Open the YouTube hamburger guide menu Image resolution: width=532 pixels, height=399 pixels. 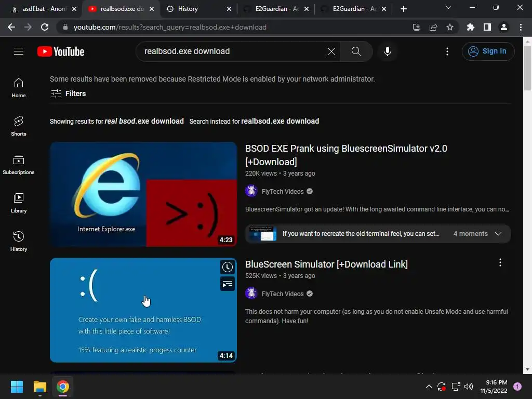click(x=19, y=51)
